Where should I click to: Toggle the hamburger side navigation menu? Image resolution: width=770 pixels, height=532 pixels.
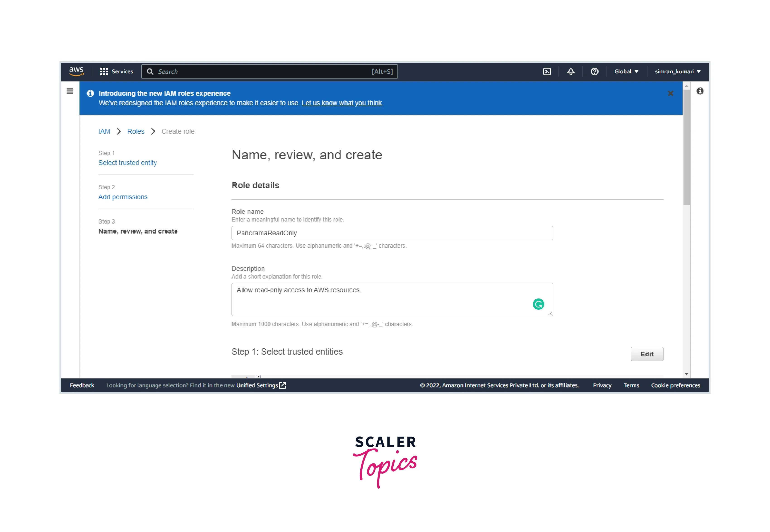[x=70, y=91]
